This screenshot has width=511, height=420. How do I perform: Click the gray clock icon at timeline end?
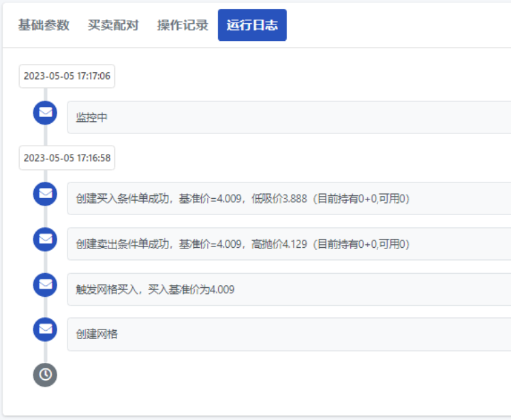pyautogui.click(x=45, y=375)
